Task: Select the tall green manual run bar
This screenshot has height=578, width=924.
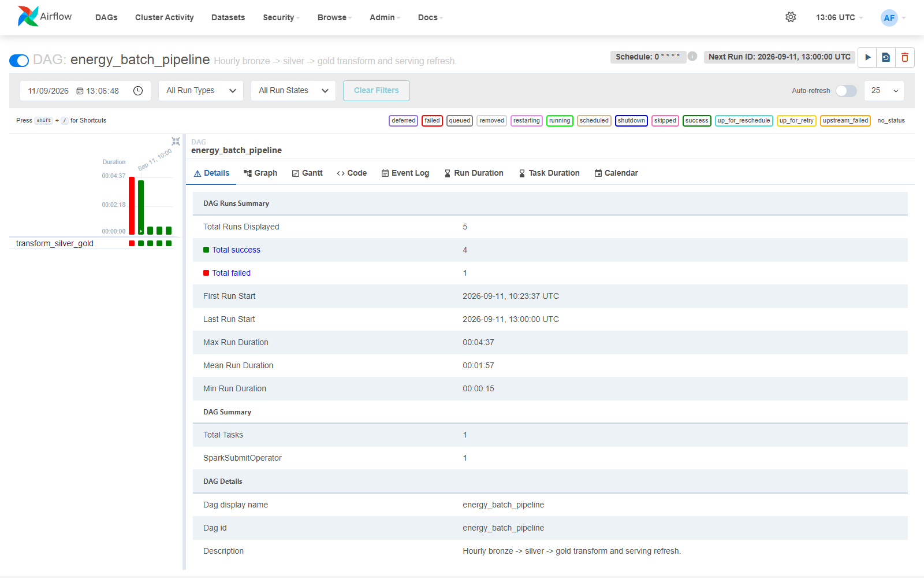Action: (x=141, y=208)
